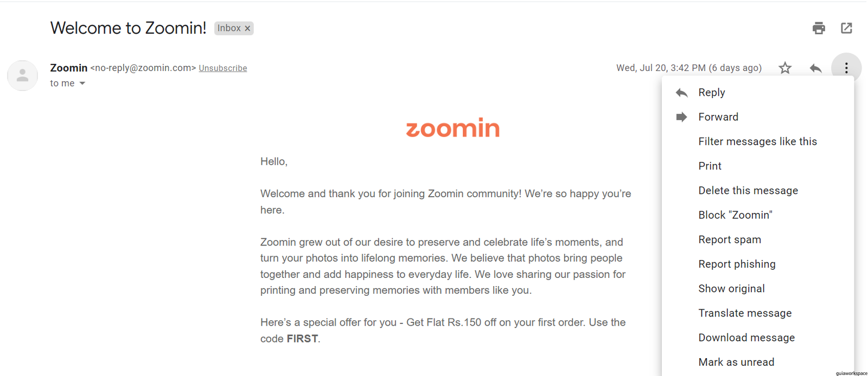Star this Zoomin message
The height and width of the screenshot is (376, 868).
pyautogui.click(x=785, y=68)
